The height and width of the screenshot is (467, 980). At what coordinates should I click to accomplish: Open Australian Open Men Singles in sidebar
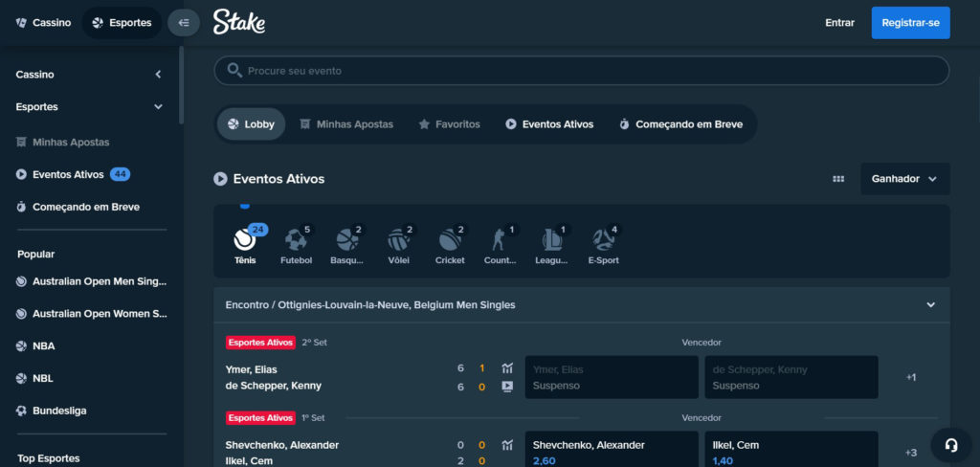[91, 281]
